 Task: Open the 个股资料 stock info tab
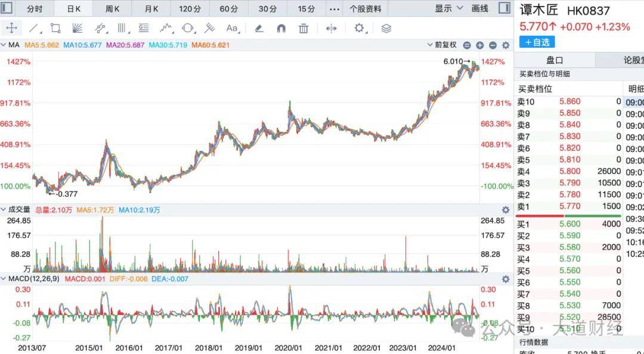(365, 8)
